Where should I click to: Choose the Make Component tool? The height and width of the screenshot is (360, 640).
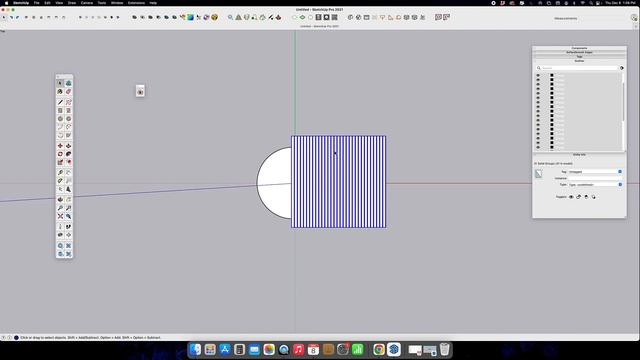pos(69,83)
